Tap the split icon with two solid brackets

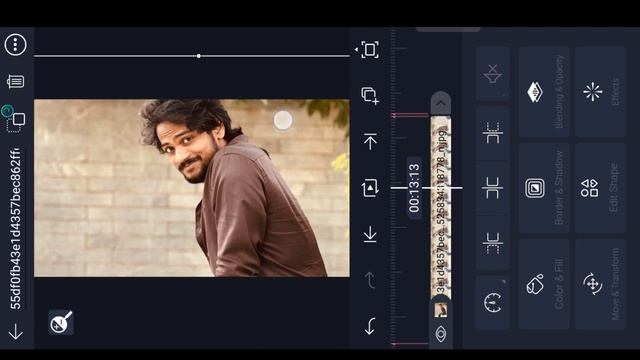click(x=493, y=188)
